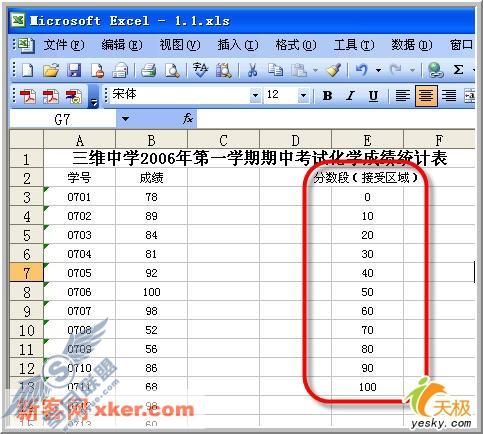483x434 pixels.
Task: Run Spelling check icon
Action: pyautogui.click(x=200, y=70)
